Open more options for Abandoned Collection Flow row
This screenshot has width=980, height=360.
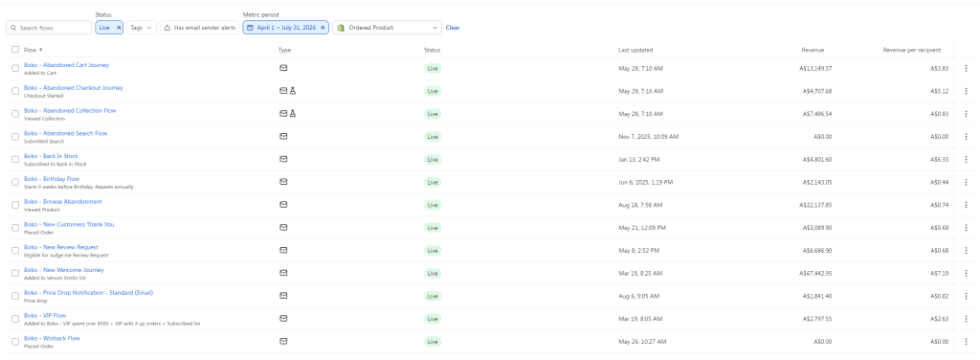click(x=966, y=114)
